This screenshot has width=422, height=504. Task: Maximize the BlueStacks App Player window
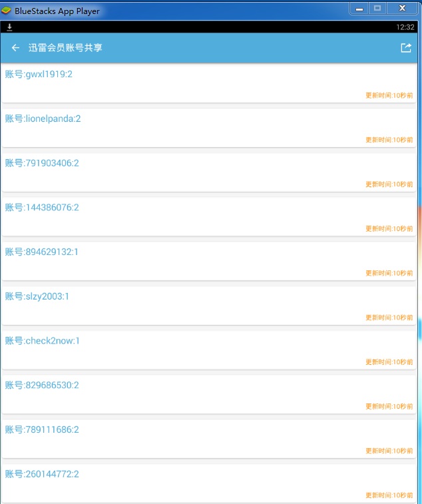click(377, 9)
